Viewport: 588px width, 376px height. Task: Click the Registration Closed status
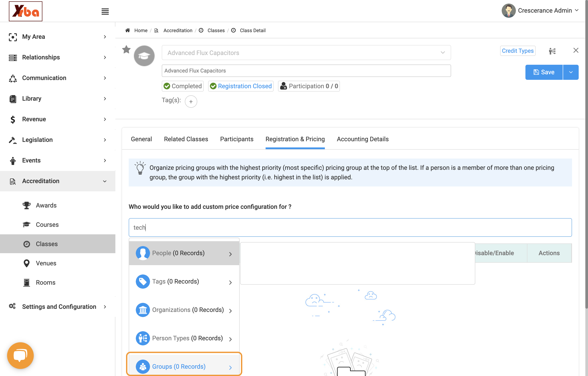coord(241,86)
